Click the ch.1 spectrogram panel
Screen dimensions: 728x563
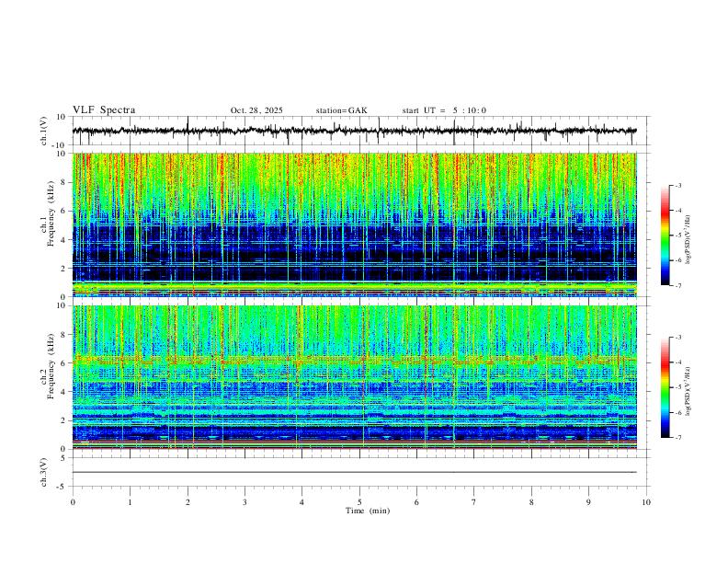tap(355, 224)
